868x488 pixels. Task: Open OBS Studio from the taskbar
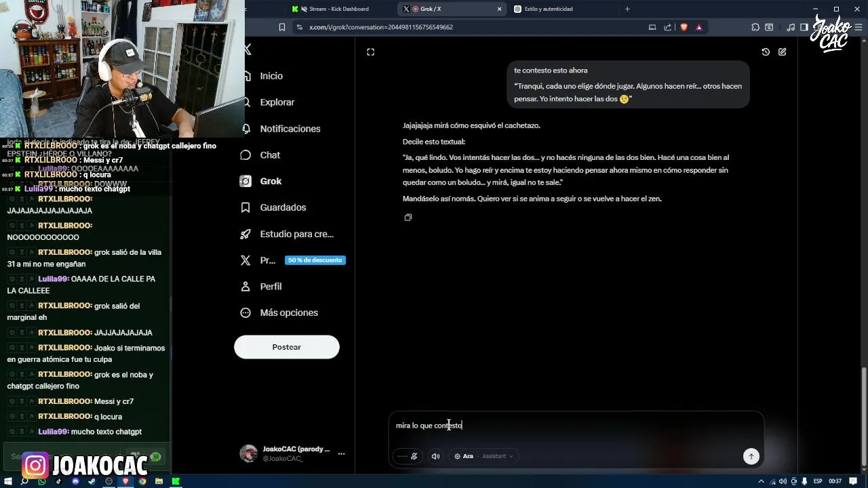[x=108, y=481]
